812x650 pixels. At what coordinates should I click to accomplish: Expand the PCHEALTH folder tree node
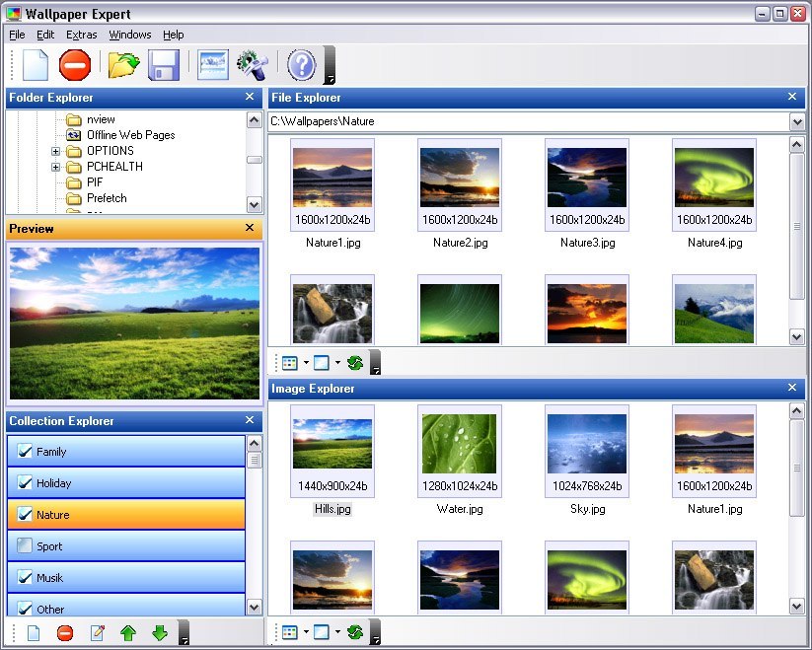coord(56,167)
